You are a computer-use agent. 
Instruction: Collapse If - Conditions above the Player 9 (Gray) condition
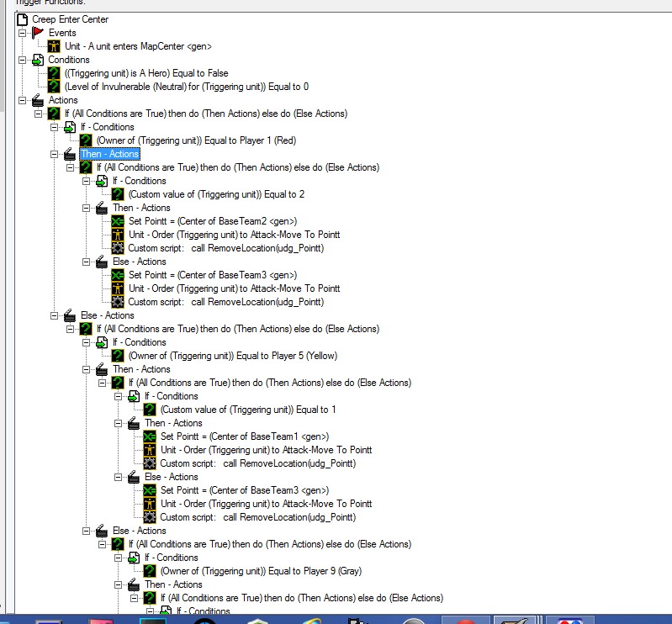coord(118,558)
